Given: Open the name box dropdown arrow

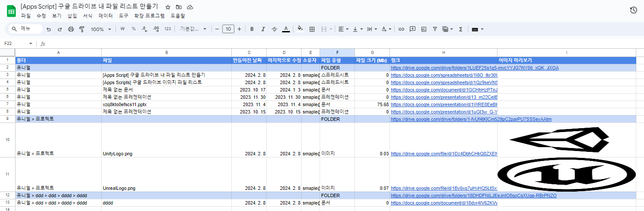Looking at the screenshot, I should 31,44.
